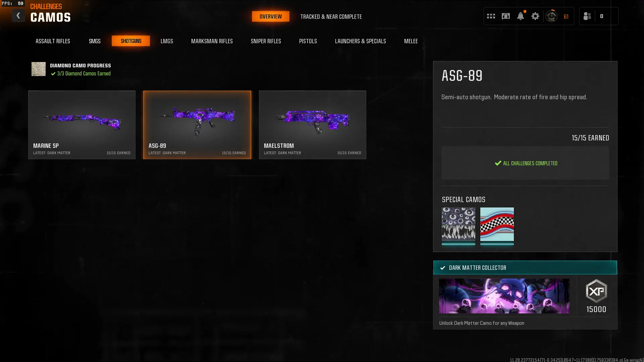Click the Dark Matter Collector calling card
Image resolution: width=644 pixels, height=362 pixels.
(x=504, y=296)
